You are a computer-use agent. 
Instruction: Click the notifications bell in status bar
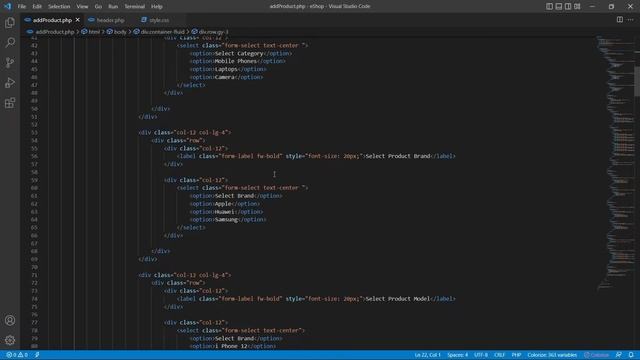tap(631, 355)
